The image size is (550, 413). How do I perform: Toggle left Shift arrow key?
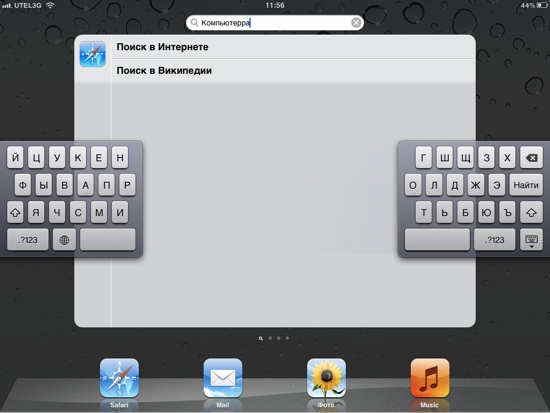15,212
